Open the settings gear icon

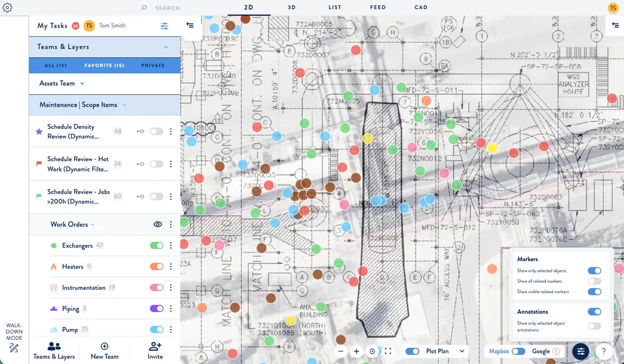7,8
